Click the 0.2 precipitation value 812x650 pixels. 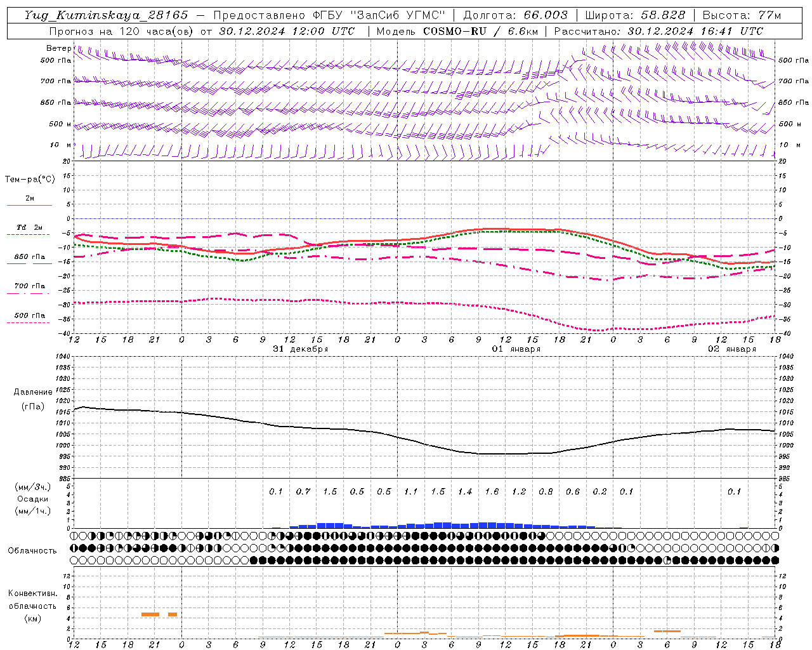pyautogui.click(x=599, y=491)
